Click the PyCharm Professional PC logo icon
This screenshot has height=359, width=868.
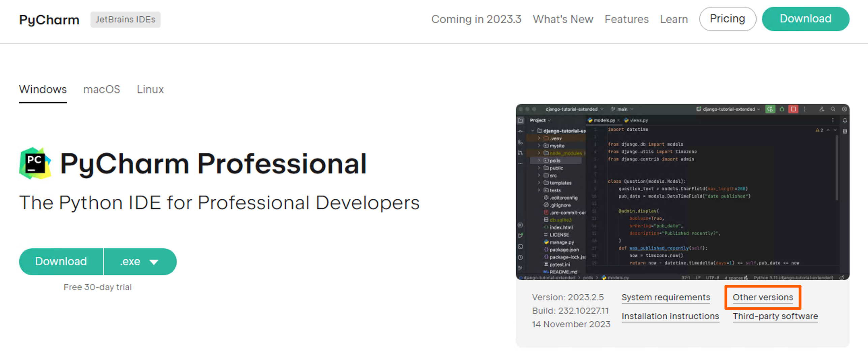coord(35,163)
